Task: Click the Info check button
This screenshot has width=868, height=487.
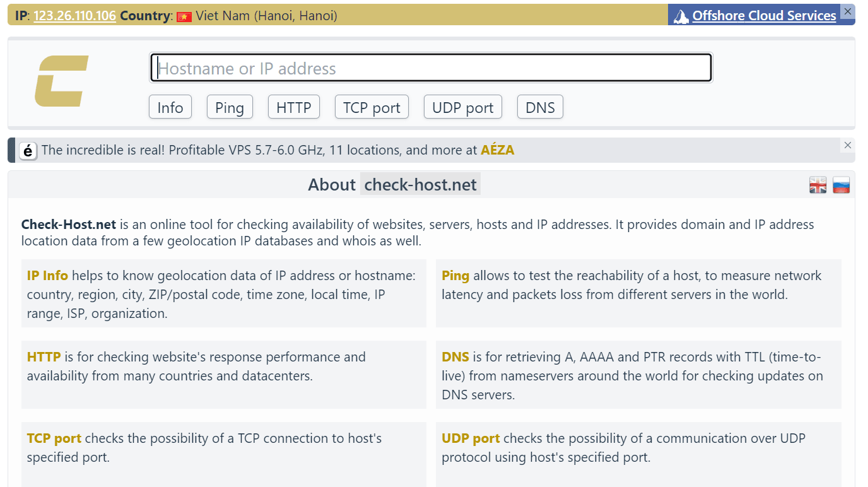Action: pyautogui.click(x=170, y=107)
